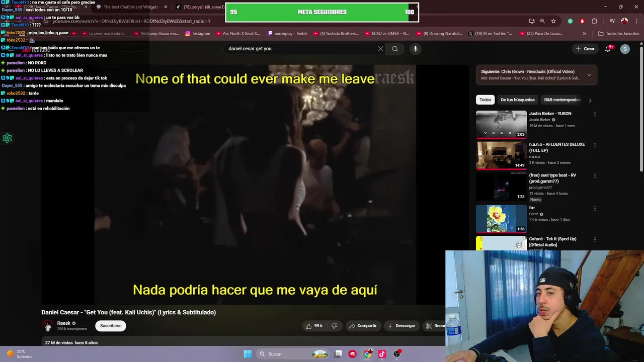Dislike the video with thumbs-down icon
The width and height of the screenshot is (644, 362).
click(x=334, y=326)
